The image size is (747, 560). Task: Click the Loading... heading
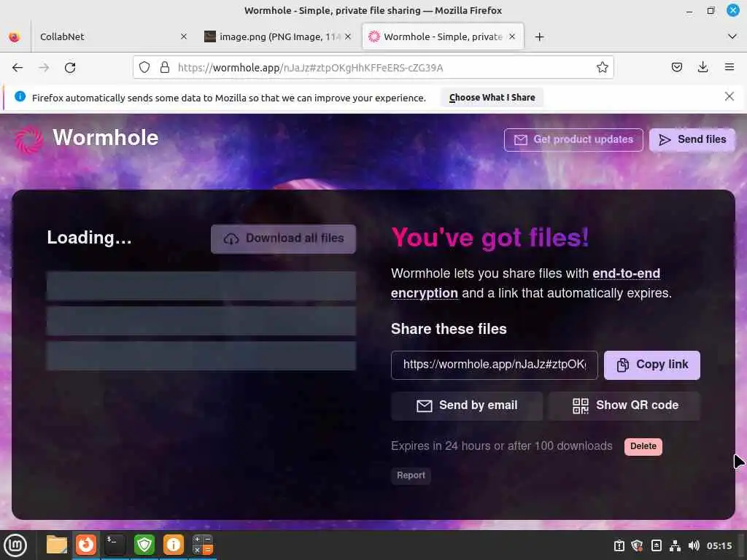click(89, 238)
